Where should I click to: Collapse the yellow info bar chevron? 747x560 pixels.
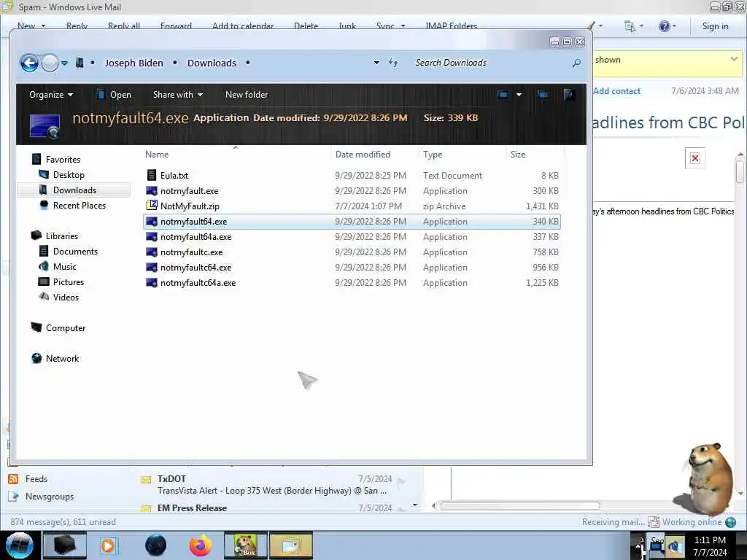[734, 59]
